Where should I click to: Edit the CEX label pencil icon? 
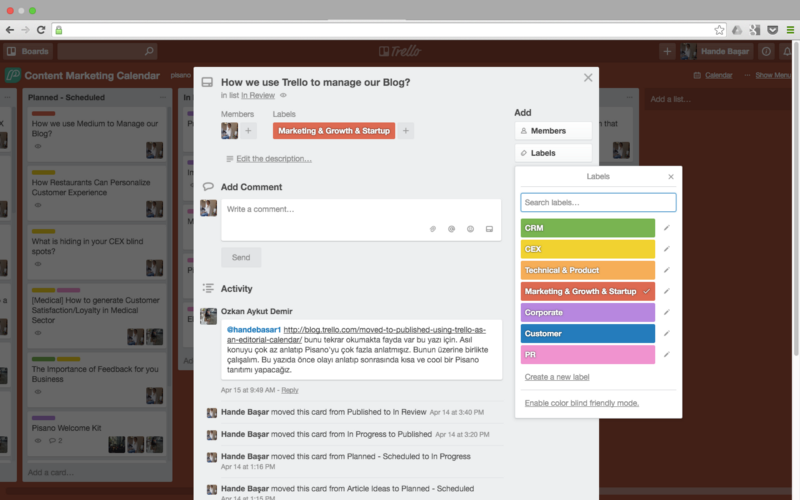[x=666, y=249]
